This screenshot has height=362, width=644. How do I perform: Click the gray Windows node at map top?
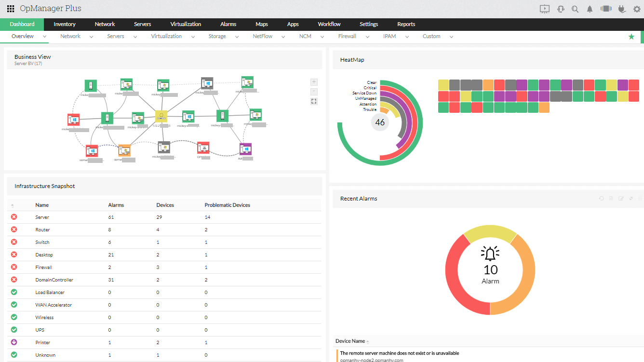click(x=207, y=83)
